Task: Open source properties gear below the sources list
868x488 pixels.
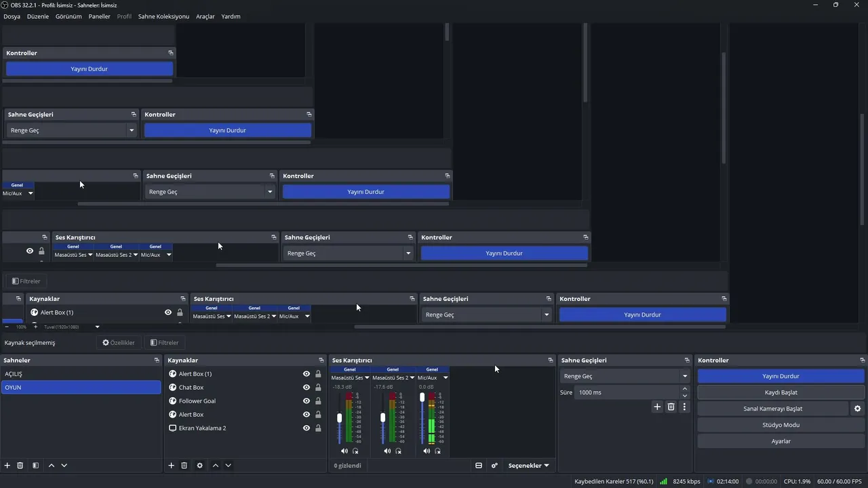Action: coord(199,466)
